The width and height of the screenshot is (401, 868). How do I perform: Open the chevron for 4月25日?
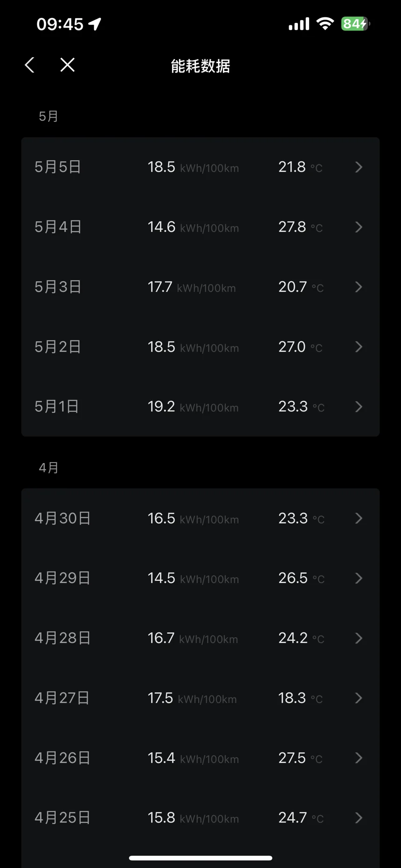[359, 818]
